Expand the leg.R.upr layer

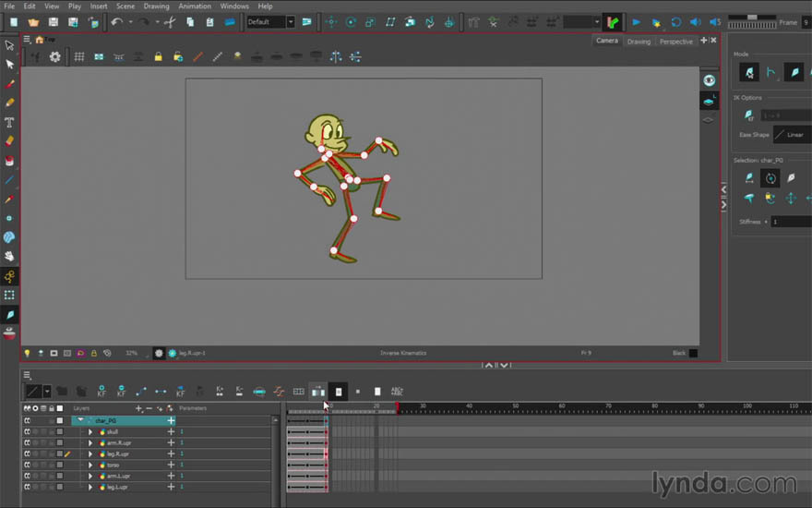click(x=90, y=454)
